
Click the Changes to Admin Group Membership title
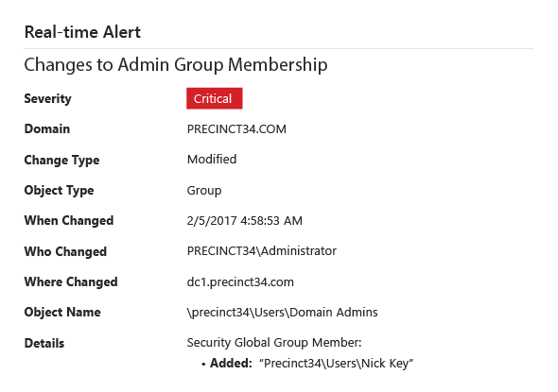[176, 65]
